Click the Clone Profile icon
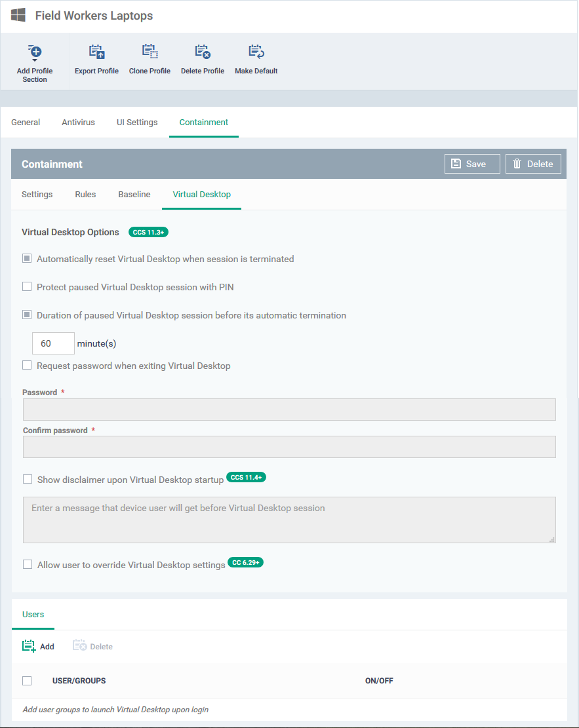Image resolution: width=579 pixels, height=728 pixels. [150, 52]
